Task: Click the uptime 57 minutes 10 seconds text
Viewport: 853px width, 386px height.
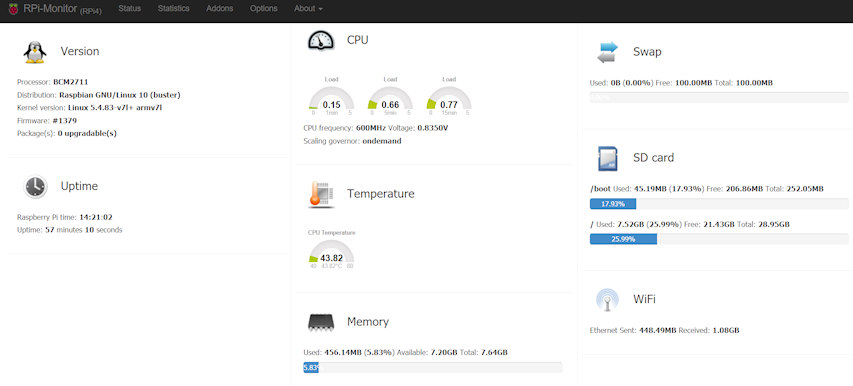Action: (x=84, y=230)
